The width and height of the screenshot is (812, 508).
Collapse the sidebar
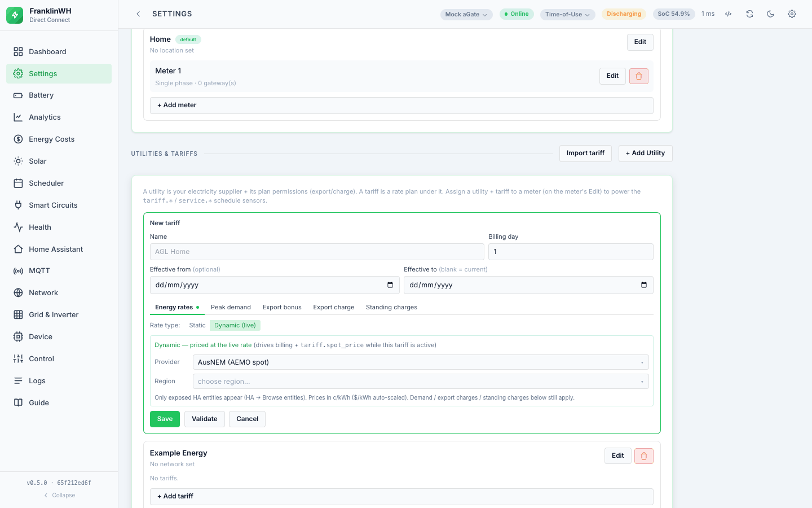(59, 495)
